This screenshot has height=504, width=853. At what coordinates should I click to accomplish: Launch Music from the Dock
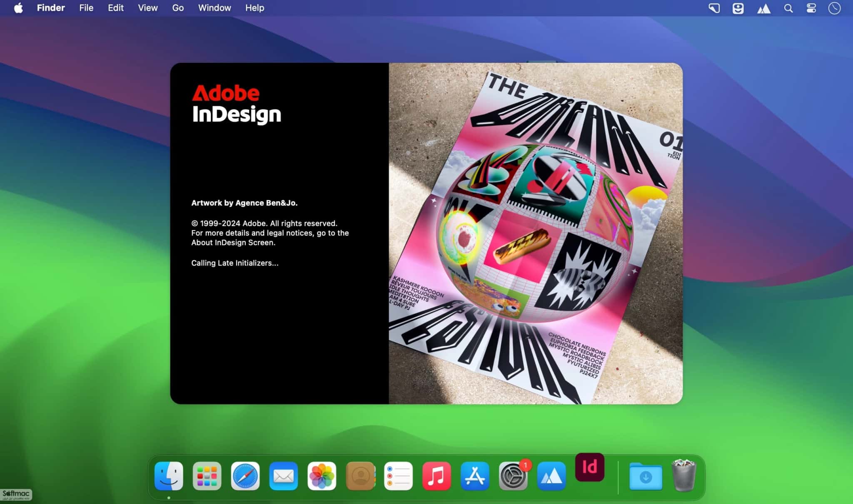tap(437, 476)
